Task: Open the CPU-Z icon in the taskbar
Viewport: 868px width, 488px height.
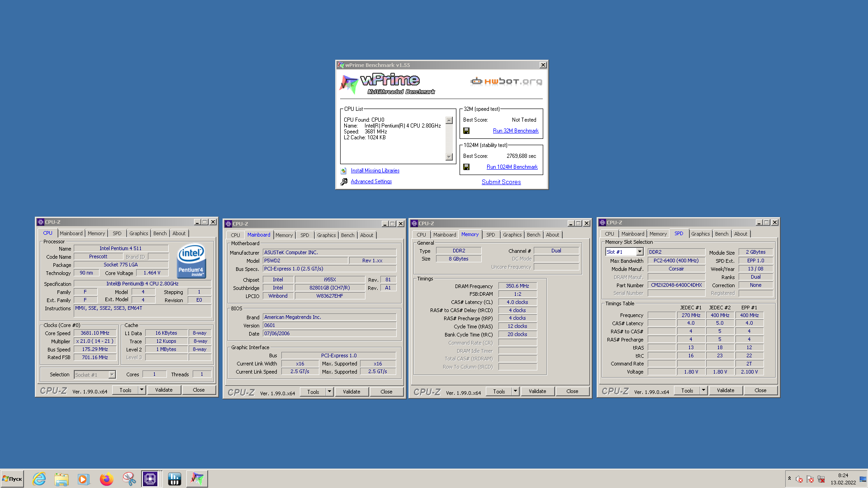Action: click(x=150, y=479)
